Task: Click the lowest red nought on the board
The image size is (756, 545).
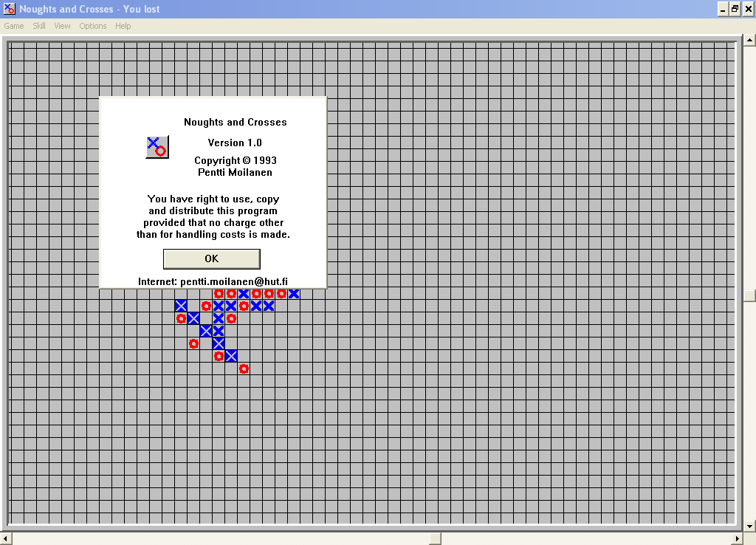Action: tap(244, 369)
